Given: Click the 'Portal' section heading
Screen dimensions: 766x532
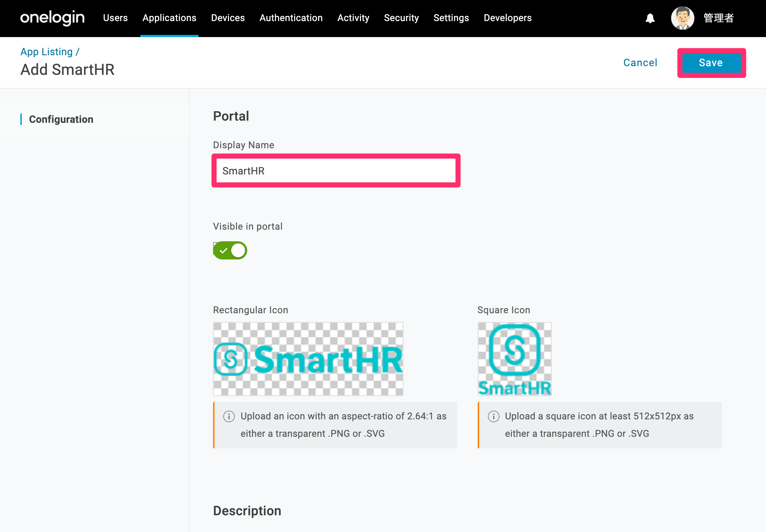Looking at the screenshot, I should [x=231, y=116].
